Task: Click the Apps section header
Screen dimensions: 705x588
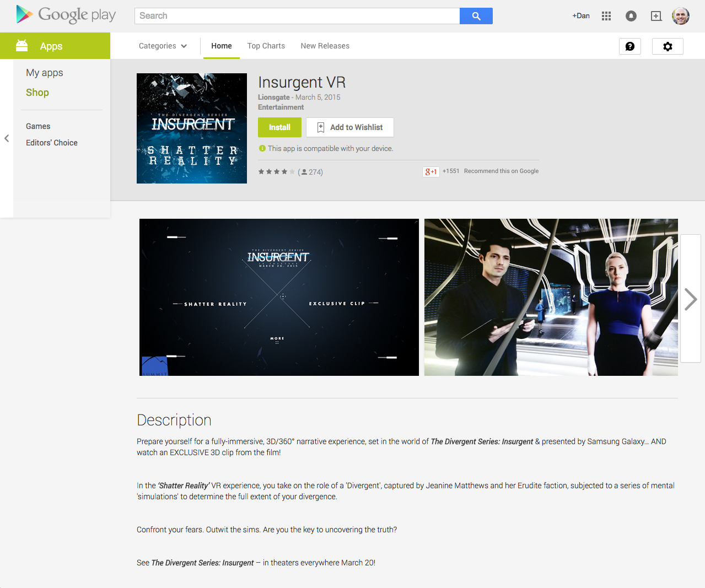Action: (55, 46)
